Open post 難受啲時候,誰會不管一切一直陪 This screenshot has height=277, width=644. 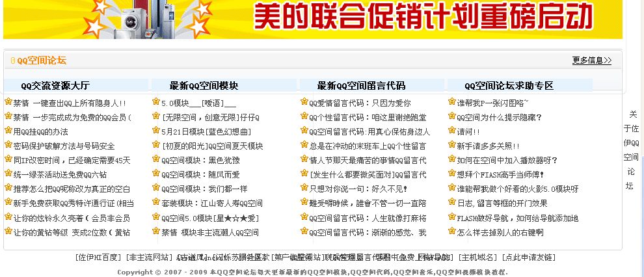pos(368,204)
